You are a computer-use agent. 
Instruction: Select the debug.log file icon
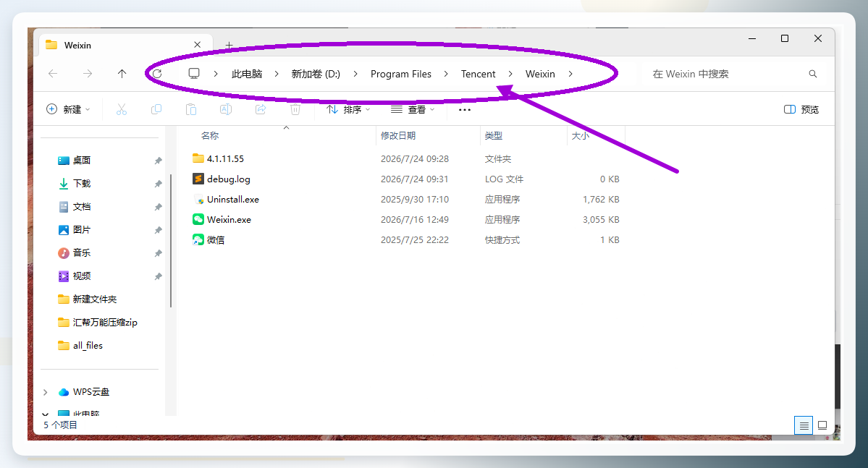[198, 179]
